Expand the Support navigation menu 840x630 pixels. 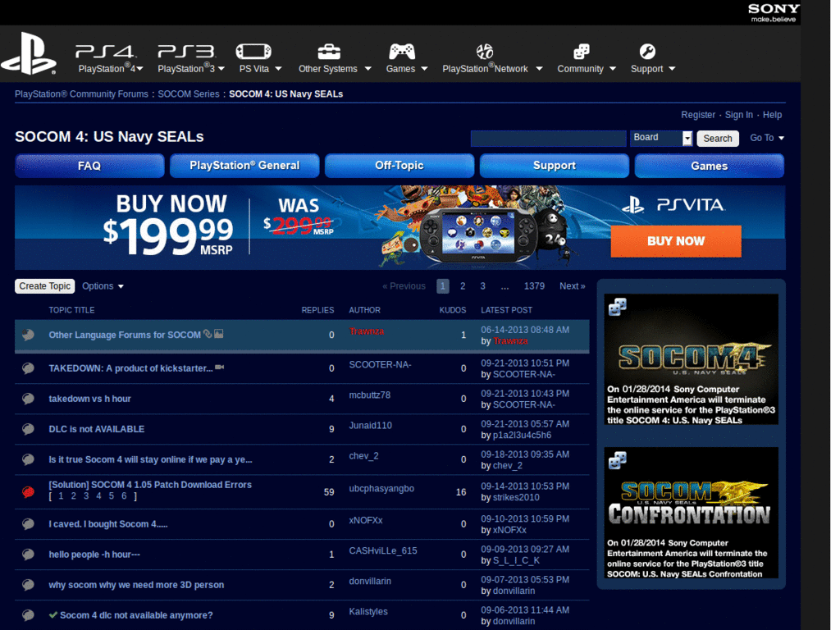click(672, 69)
